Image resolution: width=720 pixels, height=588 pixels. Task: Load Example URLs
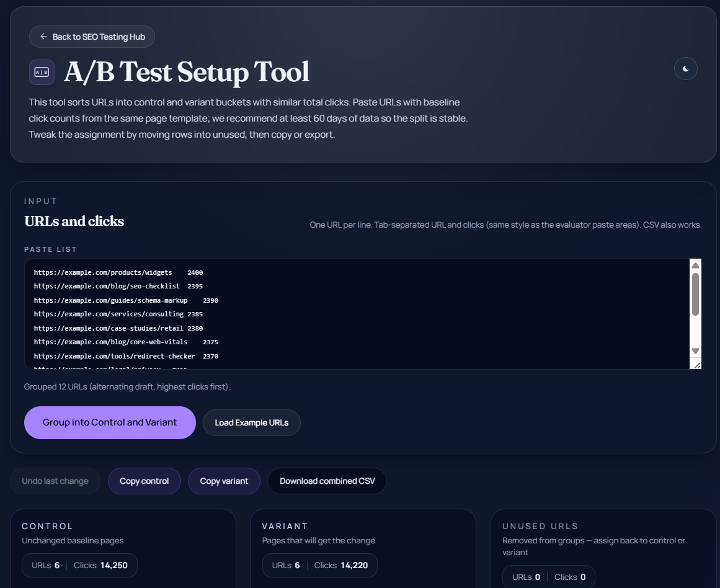(x=252, y=422)
